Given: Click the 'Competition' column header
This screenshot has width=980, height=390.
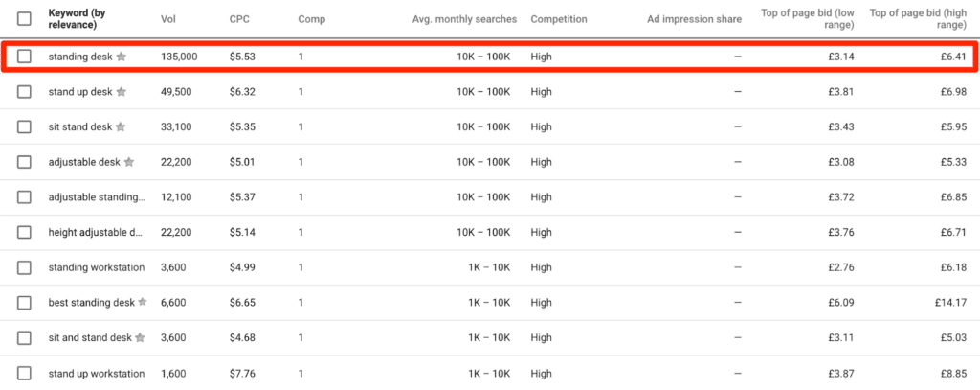Looking at the screenshot, I should 559,18.
